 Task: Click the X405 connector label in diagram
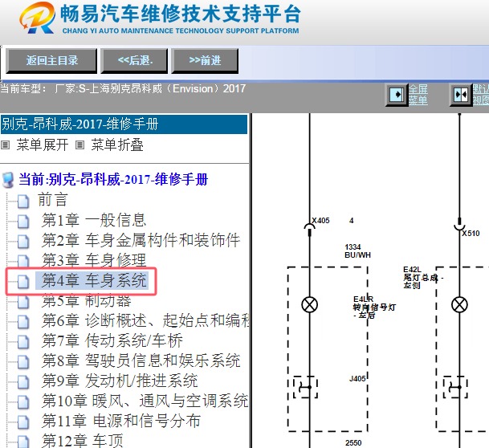tap(320, 221)
